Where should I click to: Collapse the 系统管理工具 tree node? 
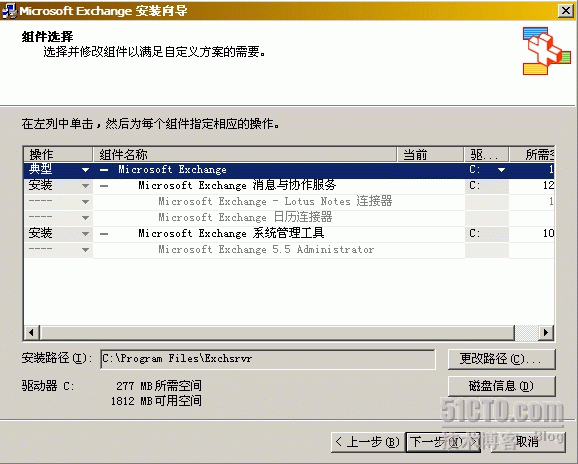point(104,234)
